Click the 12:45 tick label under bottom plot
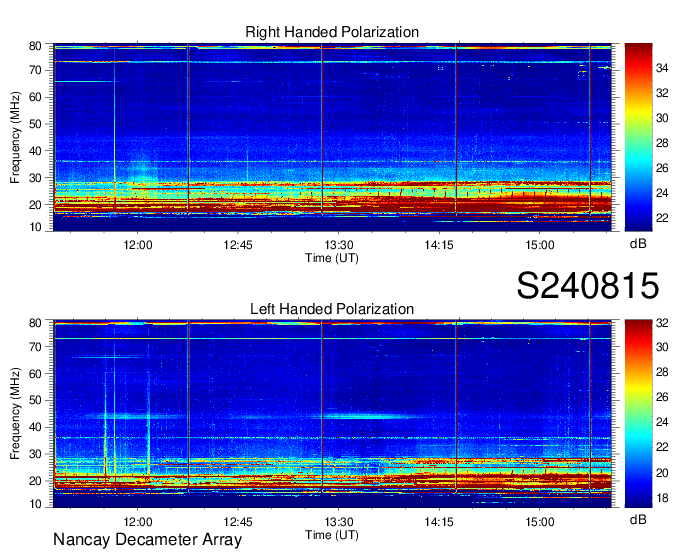 point(238,522)
